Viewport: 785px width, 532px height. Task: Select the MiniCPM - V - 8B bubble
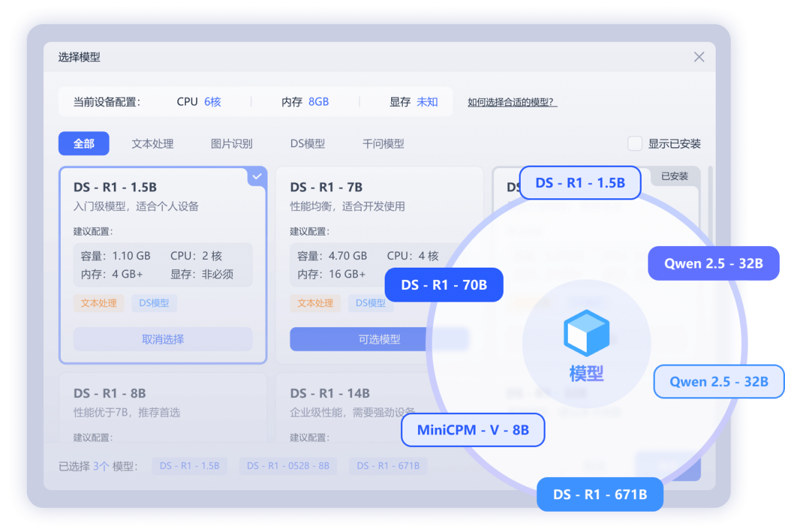pos(473,430)
